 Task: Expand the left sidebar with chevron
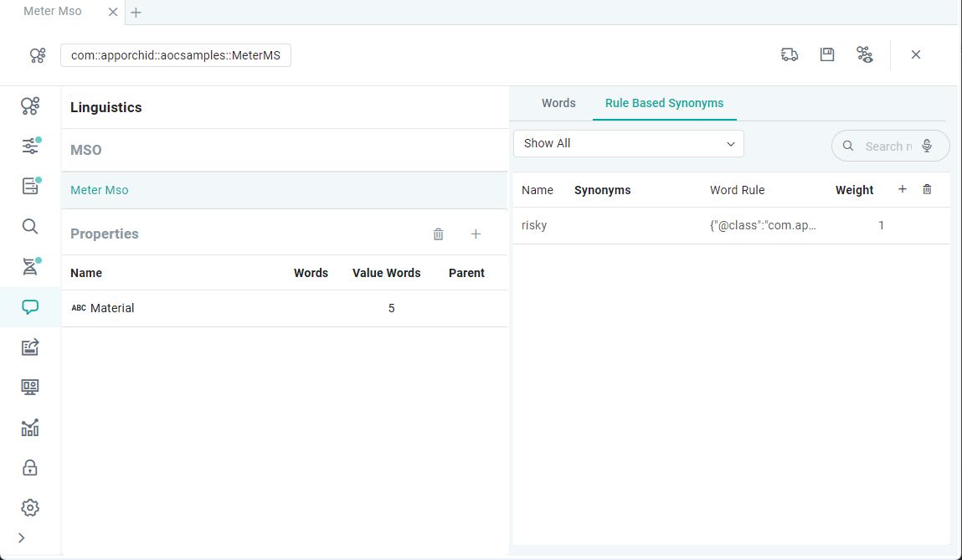22,537
